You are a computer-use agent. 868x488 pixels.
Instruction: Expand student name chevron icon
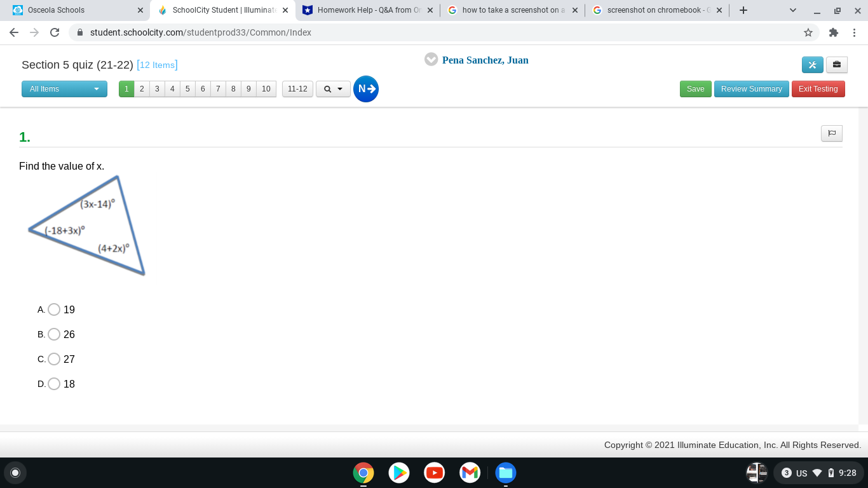click(x=431, y=59)
